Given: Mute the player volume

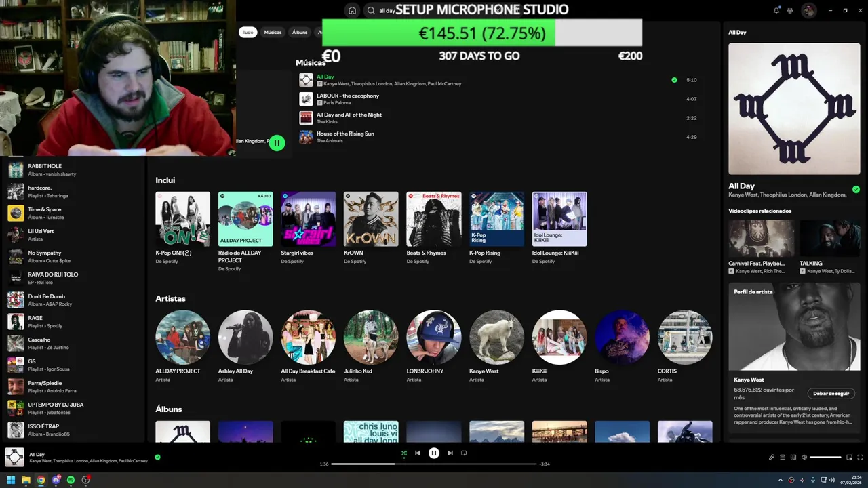Looking at the screenshot, I should [804, 457].
